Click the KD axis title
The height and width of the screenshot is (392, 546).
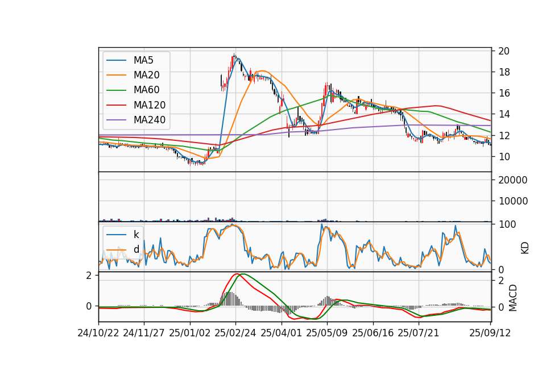pyautogui.click(x=525, y=248)
